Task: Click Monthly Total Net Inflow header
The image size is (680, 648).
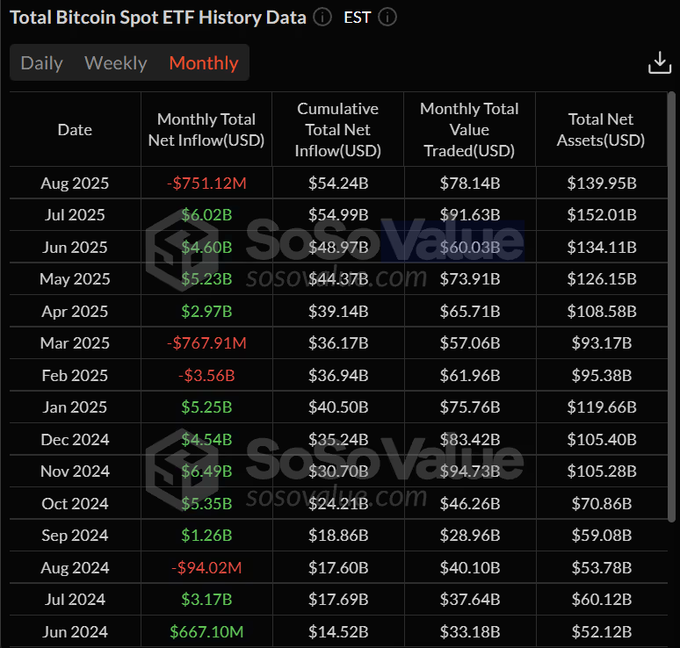Action: click(206, 130)
